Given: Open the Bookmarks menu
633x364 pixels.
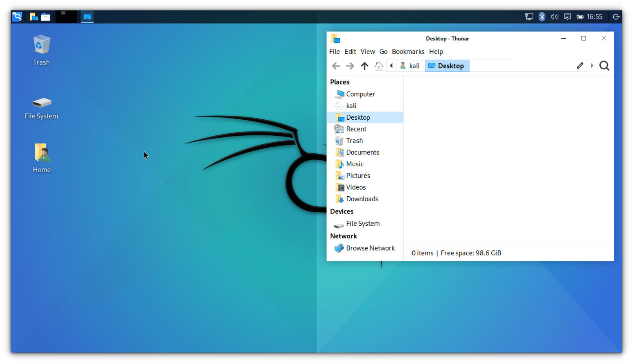Looking at the screenshot, I should [x=408, y=52].
